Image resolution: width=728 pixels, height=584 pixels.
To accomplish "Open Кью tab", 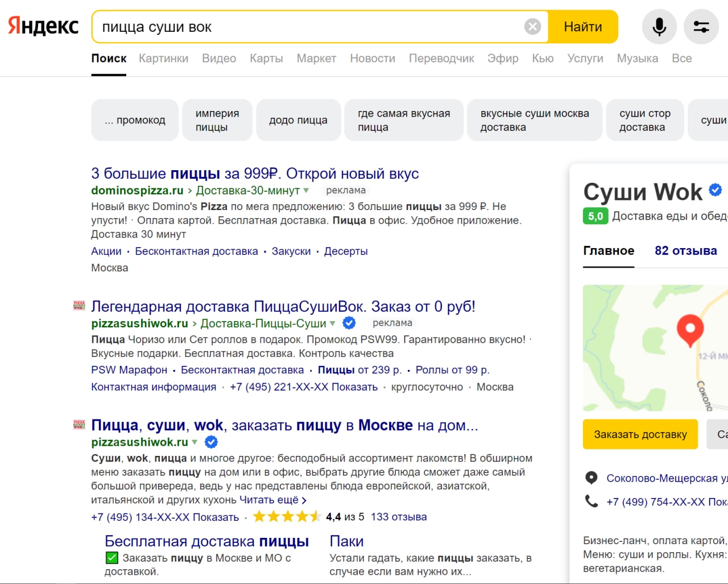I will pos(543,58).
